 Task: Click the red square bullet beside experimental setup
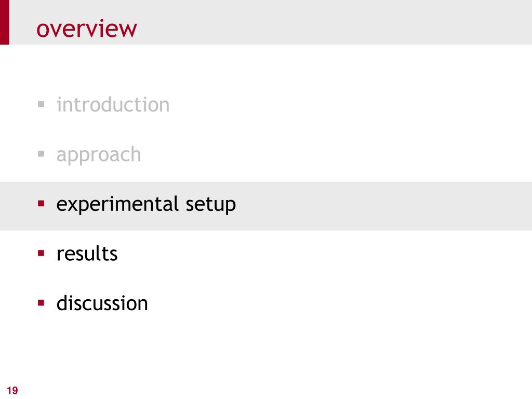pyautogui.click(x=41, y=204)
